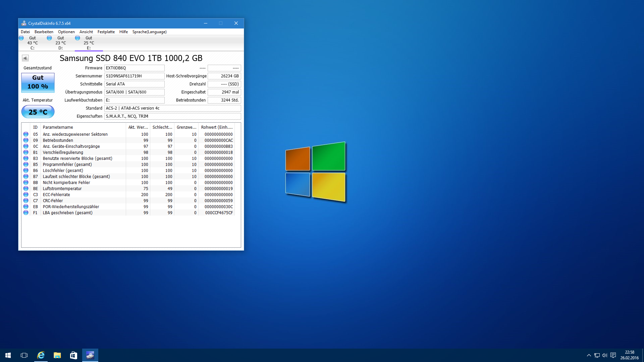The width and height of the screenshot is (644, 362).
Task: Open the Optionen menu
Action: (66, 32)
